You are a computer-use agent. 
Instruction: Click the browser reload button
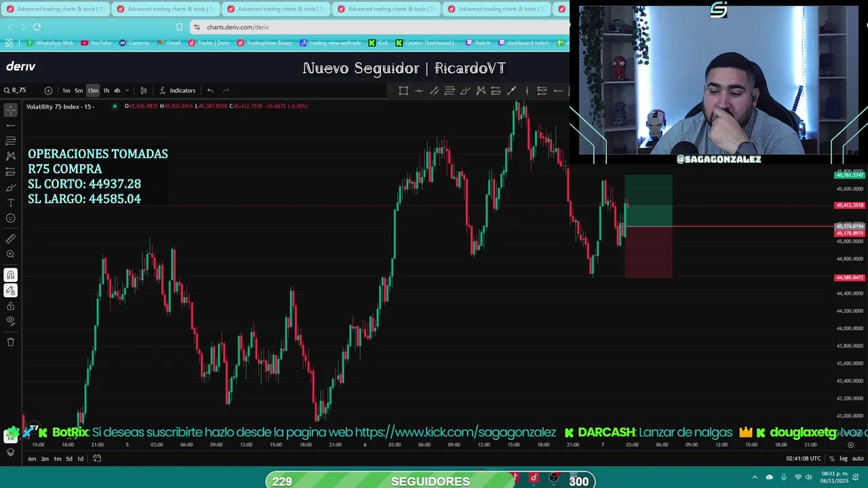click(x=37, y=27)
